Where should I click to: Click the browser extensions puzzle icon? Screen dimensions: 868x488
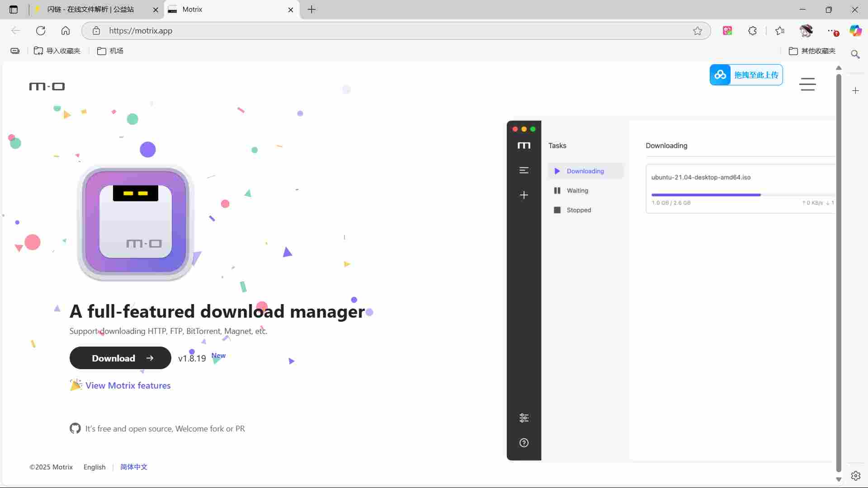tap(752, 31)
